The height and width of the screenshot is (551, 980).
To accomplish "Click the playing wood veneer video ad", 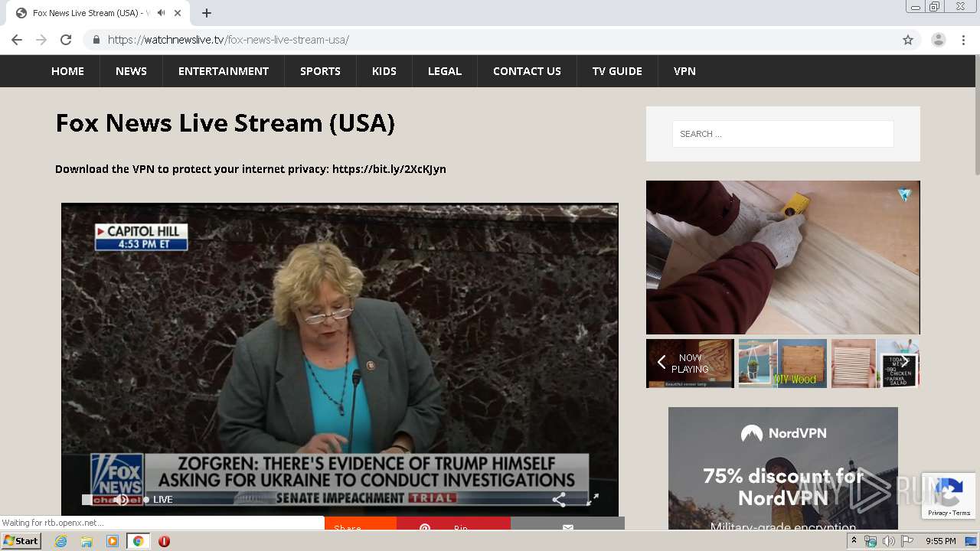I will tap(782, 257).
